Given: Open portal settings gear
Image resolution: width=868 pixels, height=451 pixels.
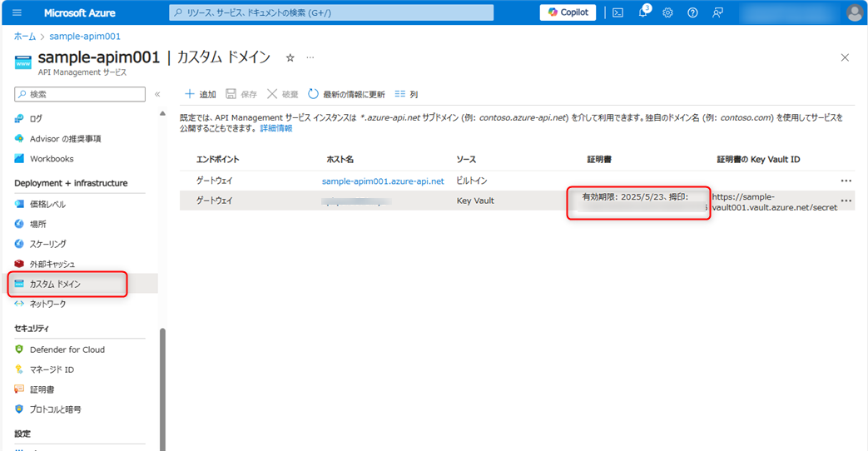Looking at the screenshot, I should click(667, 12).
